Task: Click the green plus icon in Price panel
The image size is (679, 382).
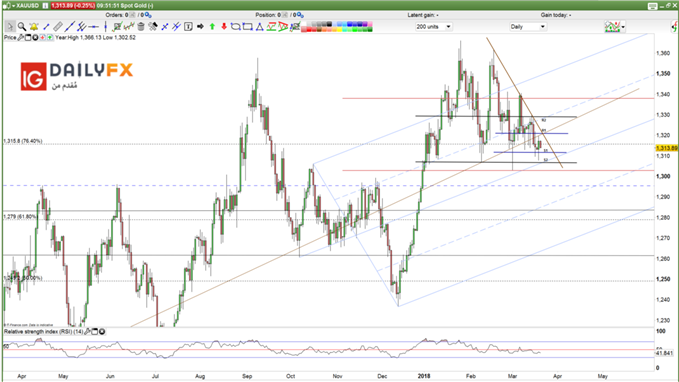Action: click(x=50, y=38)
